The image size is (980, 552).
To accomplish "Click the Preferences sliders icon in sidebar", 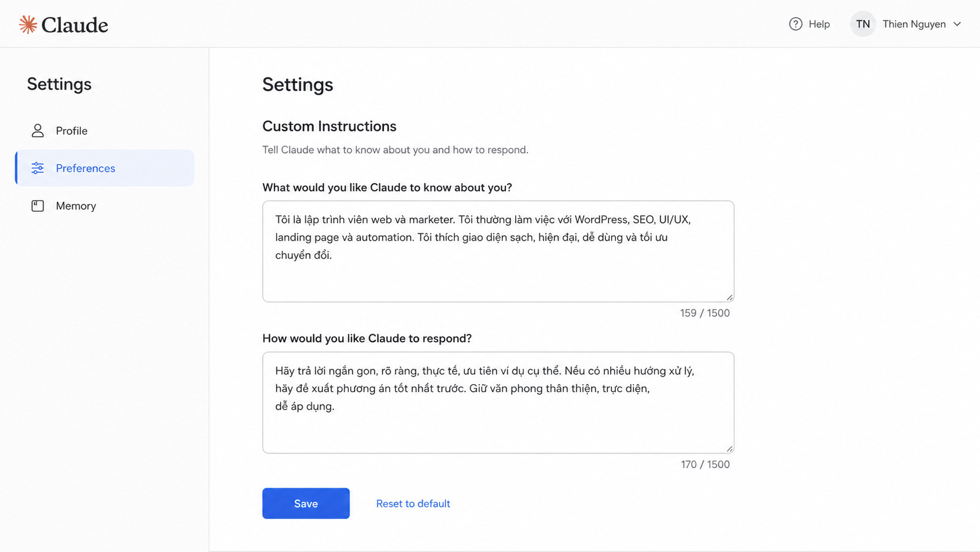I will click(38, 168).
